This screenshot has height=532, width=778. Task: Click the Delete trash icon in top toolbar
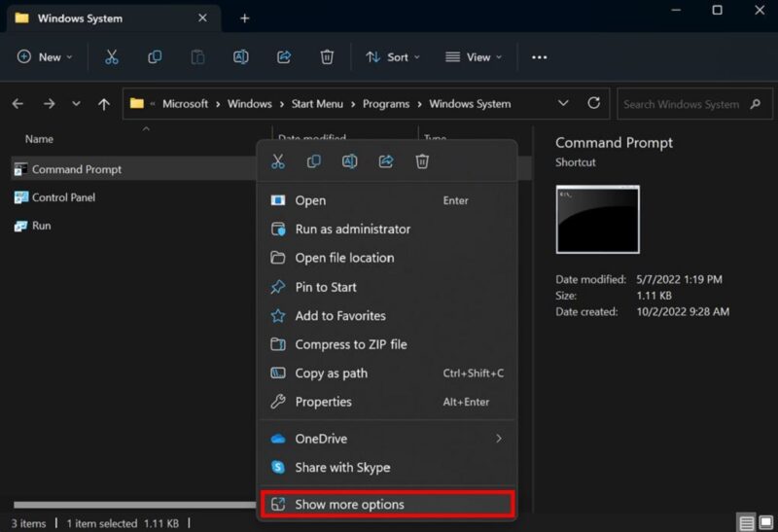click(327, 57)
